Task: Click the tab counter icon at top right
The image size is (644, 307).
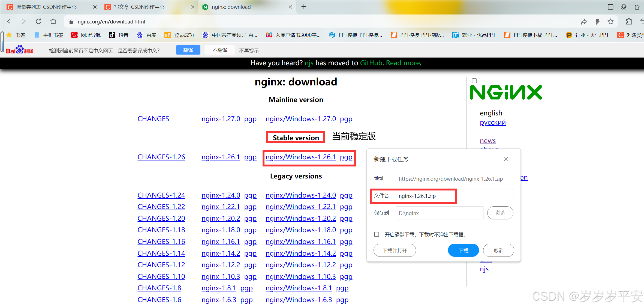Action: [611, 7]
